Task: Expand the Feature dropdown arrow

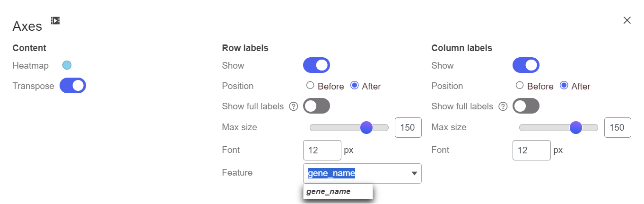Action: 414,174
